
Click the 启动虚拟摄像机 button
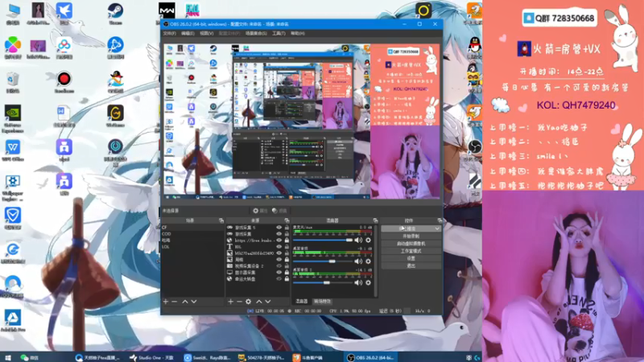[x=411, y=244]
